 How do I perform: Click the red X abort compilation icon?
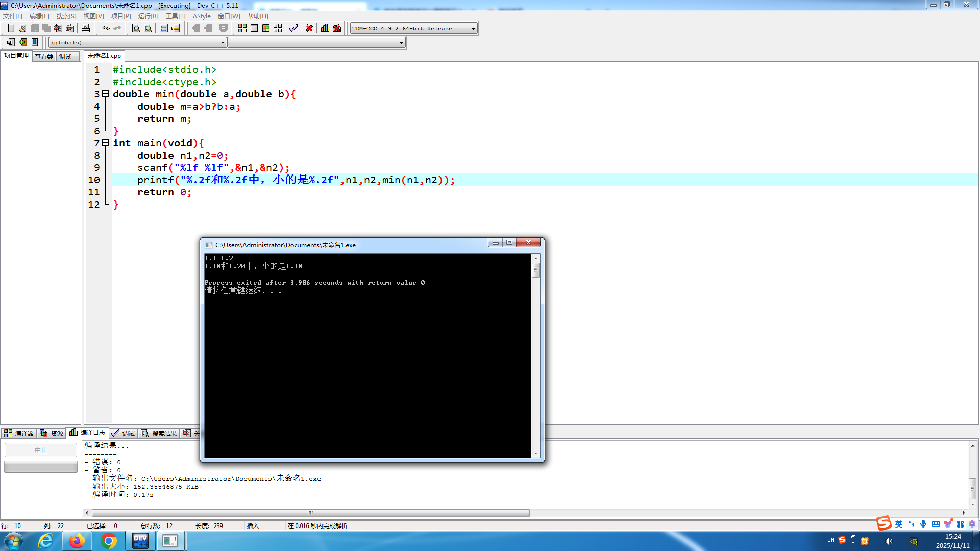pos(309,28)
